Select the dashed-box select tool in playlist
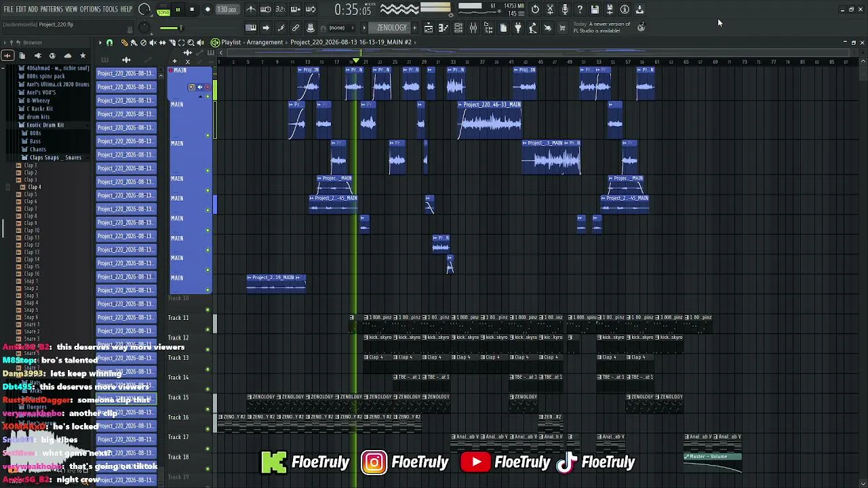The height and width of the screenshot is (488, 868). 181,43
